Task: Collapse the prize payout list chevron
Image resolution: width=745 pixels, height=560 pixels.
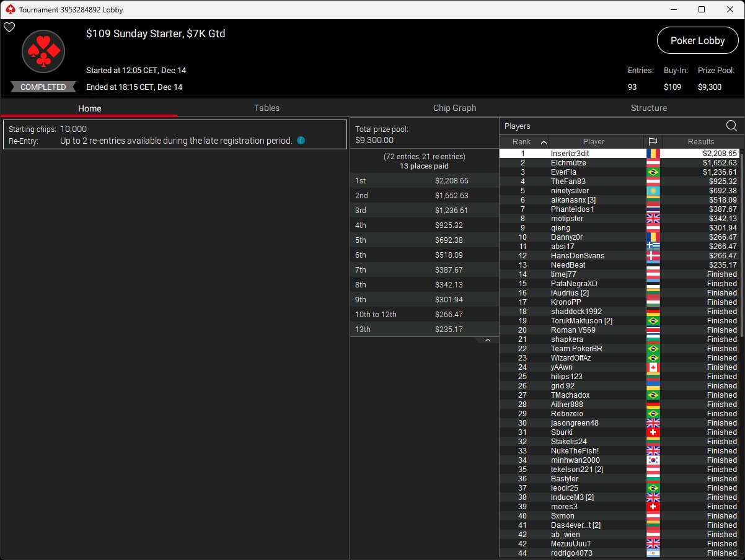Action: coord(488,340)
